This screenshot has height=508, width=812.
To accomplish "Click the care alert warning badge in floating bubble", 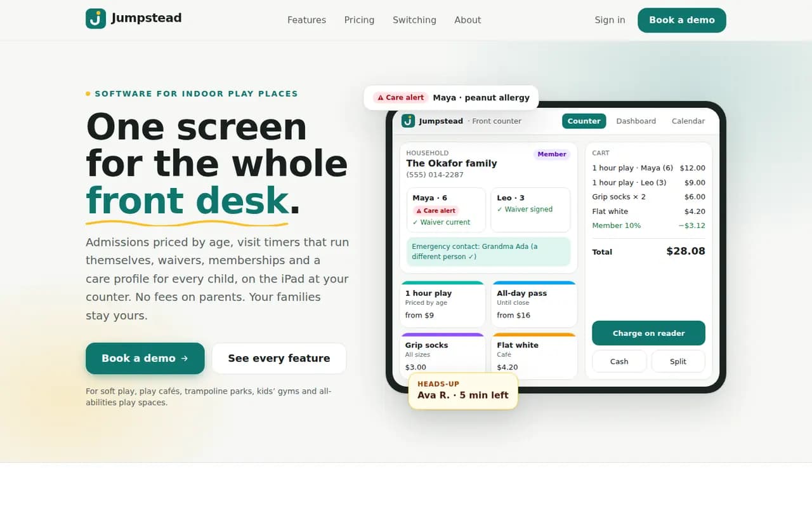I will [400, 97].
